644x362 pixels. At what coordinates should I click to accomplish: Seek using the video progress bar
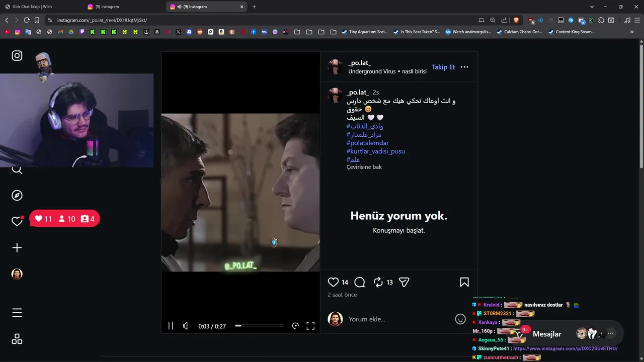click(260, 326)
